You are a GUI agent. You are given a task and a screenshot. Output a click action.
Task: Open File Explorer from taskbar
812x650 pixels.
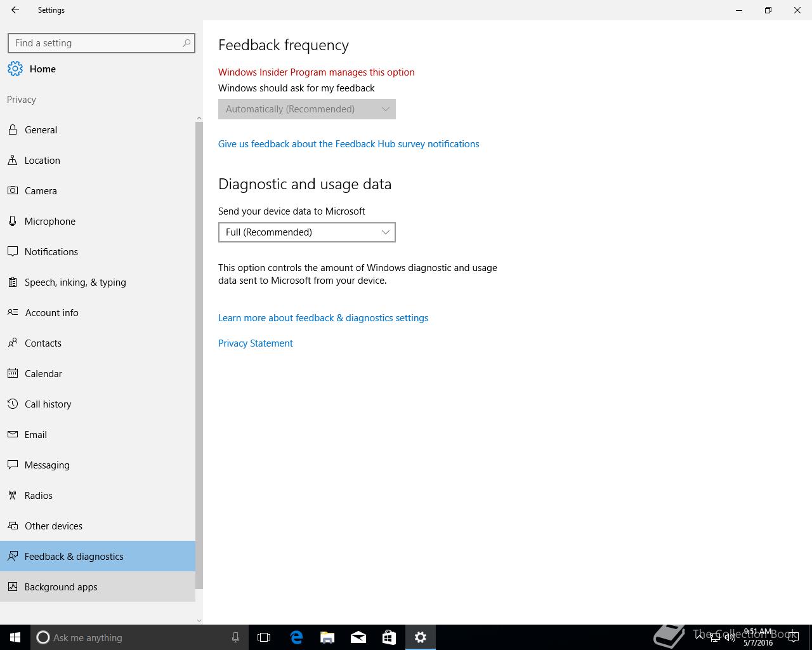327,637
